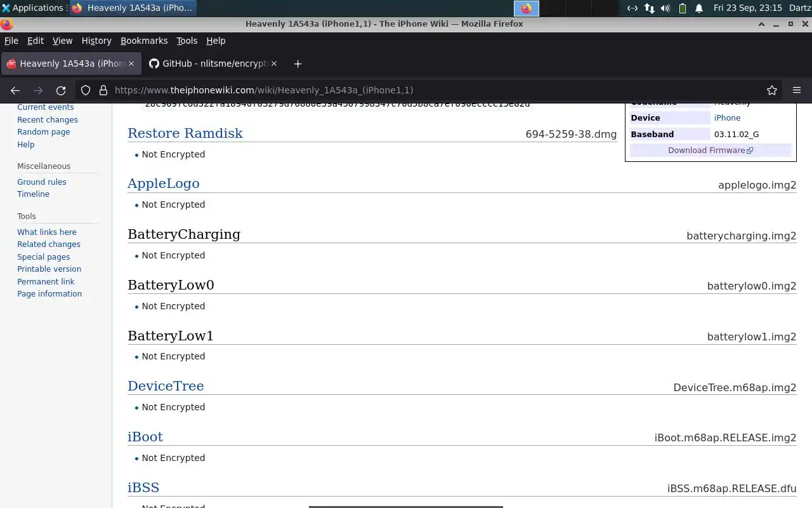
Task: Click the applelogo.img2 filename text
Action: [757, 185]
